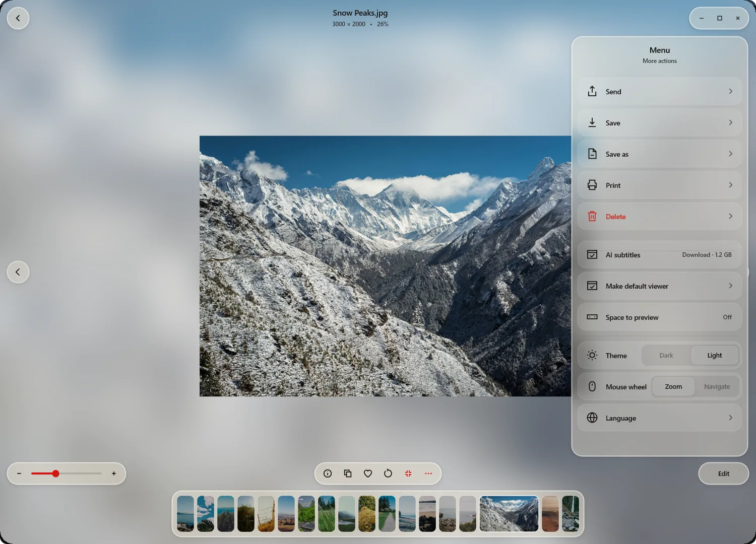Image resolution: width=756 pixels, height=544 pixels.
Task: Select the last filmstrip waterfall thumbnail
Action: pyautogui.click(x=571, y=514)
